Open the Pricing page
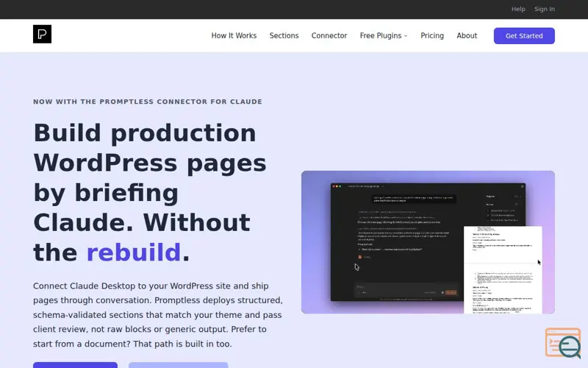 (432, 35)
